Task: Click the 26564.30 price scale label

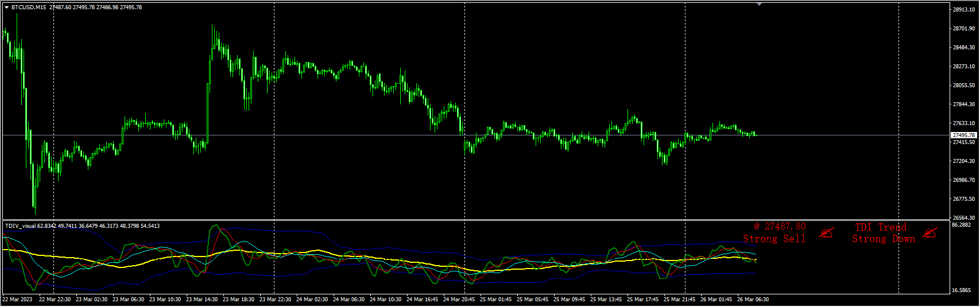Action: pos(963,218)
